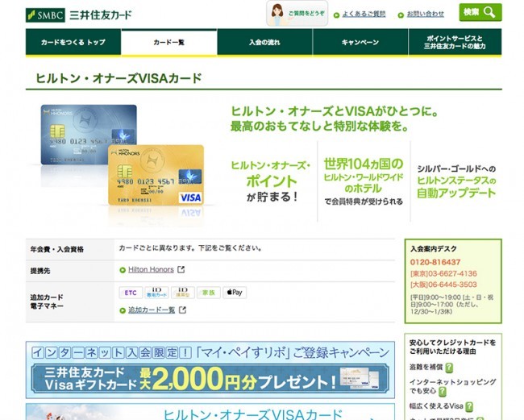Click the 家族 card badge

point(209,293)
